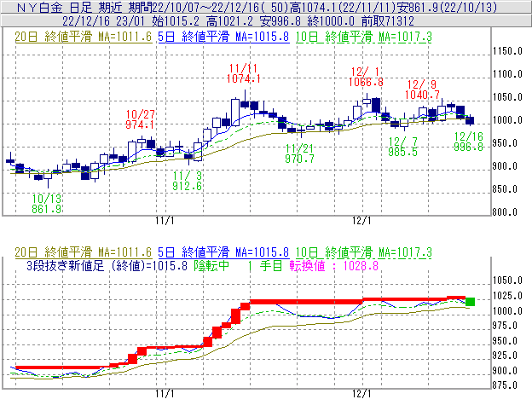The height and width of the screenshot is (405, 532).
Task: Click the 12/1 1066.8 high label
Action: coord(366,77)
